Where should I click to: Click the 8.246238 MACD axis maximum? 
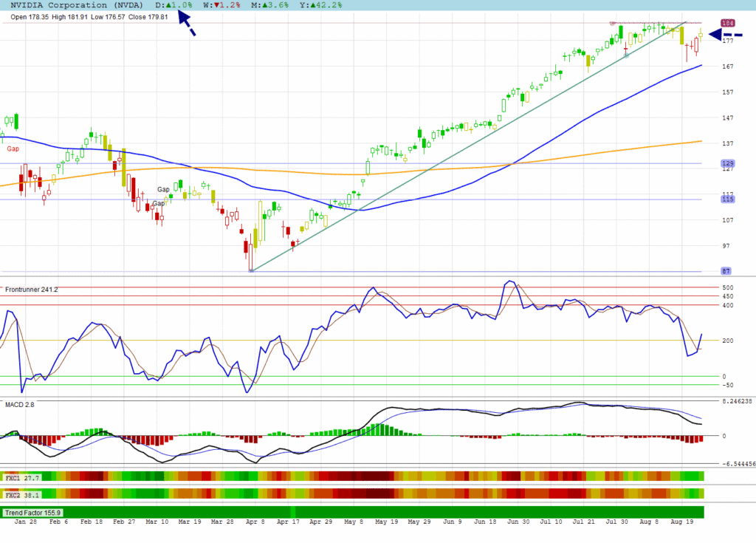point(737,401)
